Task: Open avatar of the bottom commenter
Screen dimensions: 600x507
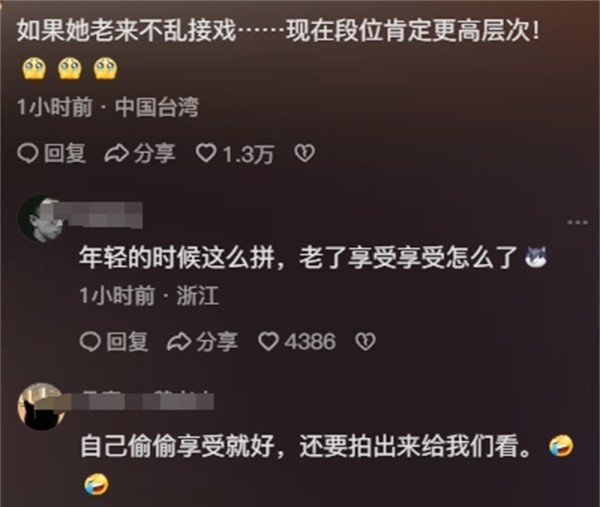Action: click(41, 407)
